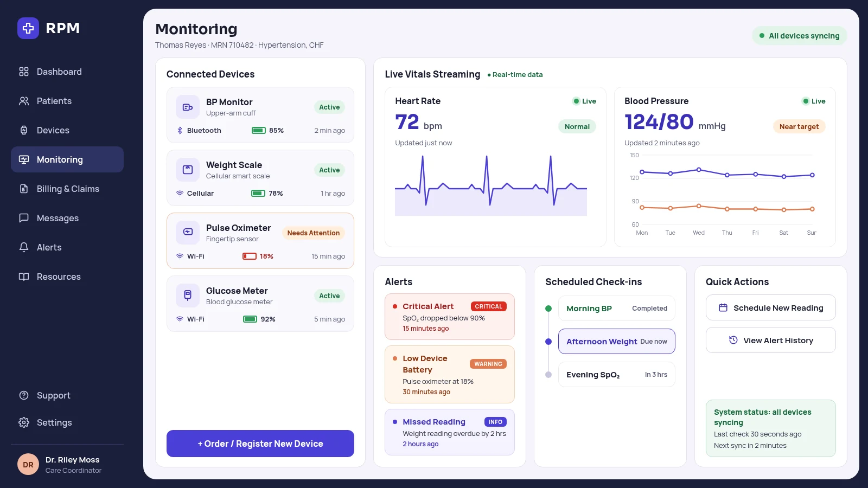Click the Glucose Meter device icon
Screen dimensions: 868x488
click(x=188, y=296)
